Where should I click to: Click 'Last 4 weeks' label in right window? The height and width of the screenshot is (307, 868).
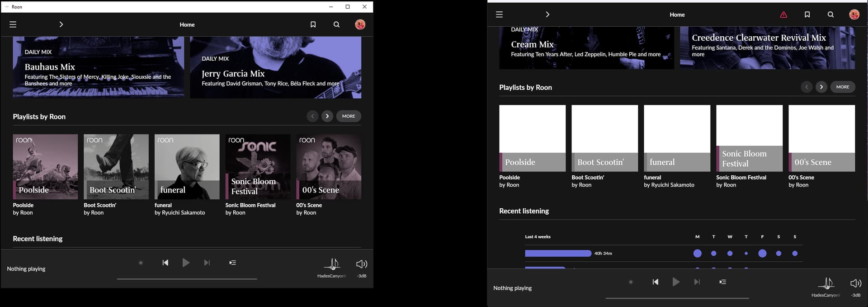pyautogui.click(x=538, y=237)
